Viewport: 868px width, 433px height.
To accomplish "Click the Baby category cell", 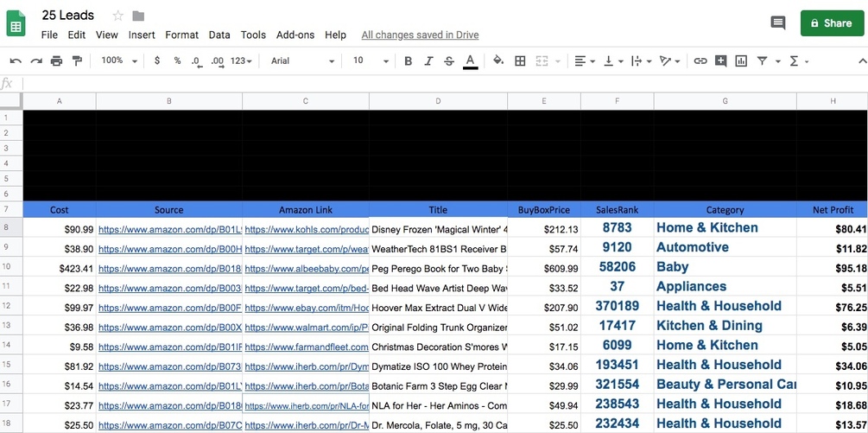I will [725, 267].
